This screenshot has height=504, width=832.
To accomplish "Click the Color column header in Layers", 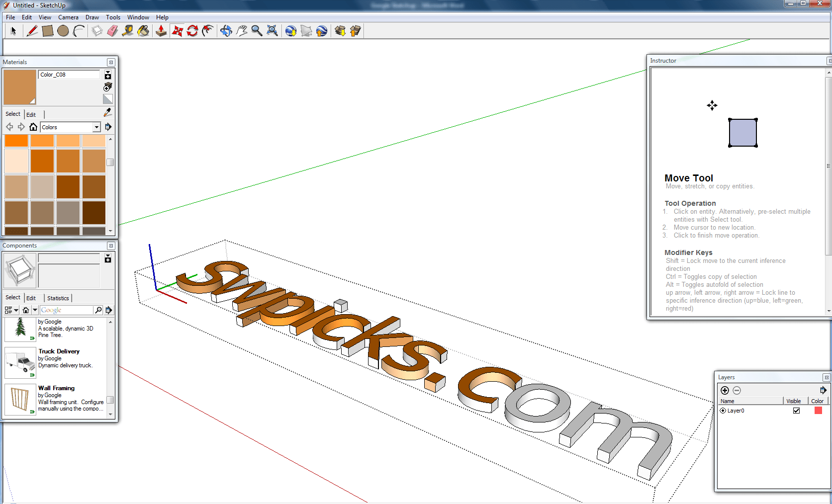I will 817,401.
